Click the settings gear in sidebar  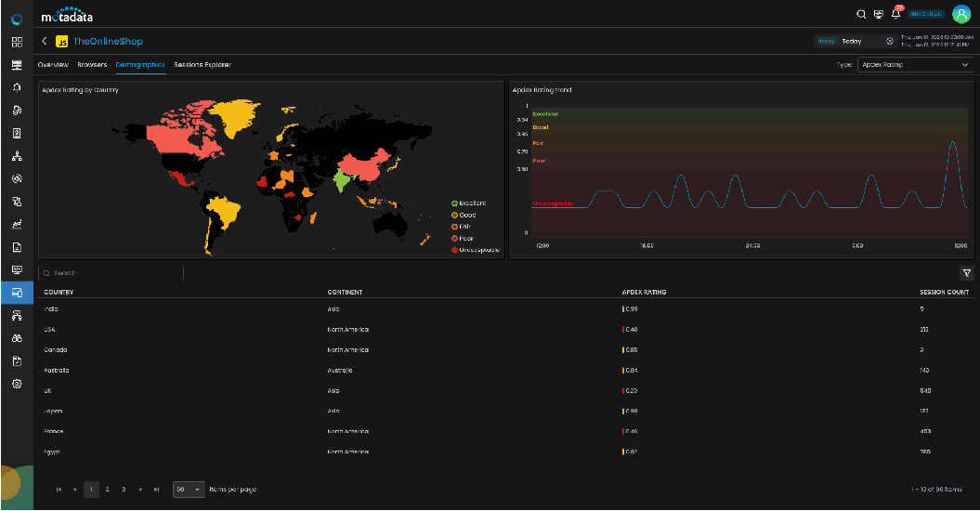[x=17, y=384]
